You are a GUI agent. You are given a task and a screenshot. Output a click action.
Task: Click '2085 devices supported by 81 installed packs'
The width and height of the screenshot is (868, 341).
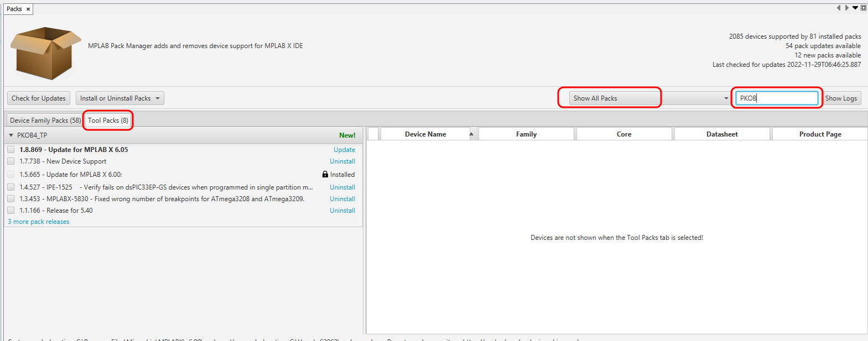coord(795,36)
